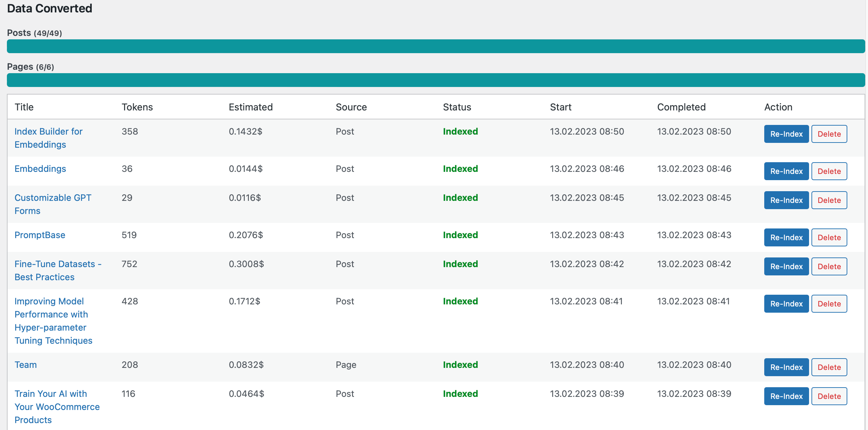This screenshot has height=430, width=868.
Task: Click estimated cost '0.2076$'
Action: [x=246, y=235]
